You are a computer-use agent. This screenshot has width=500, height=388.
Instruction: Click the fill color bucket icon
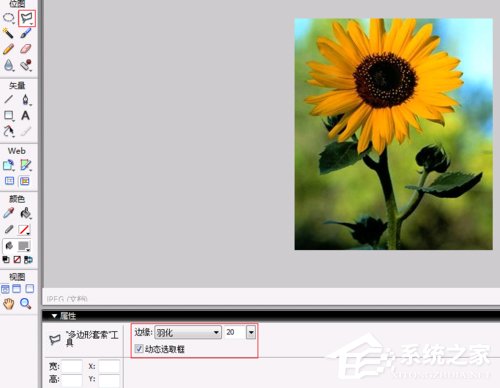click(9, 246)
